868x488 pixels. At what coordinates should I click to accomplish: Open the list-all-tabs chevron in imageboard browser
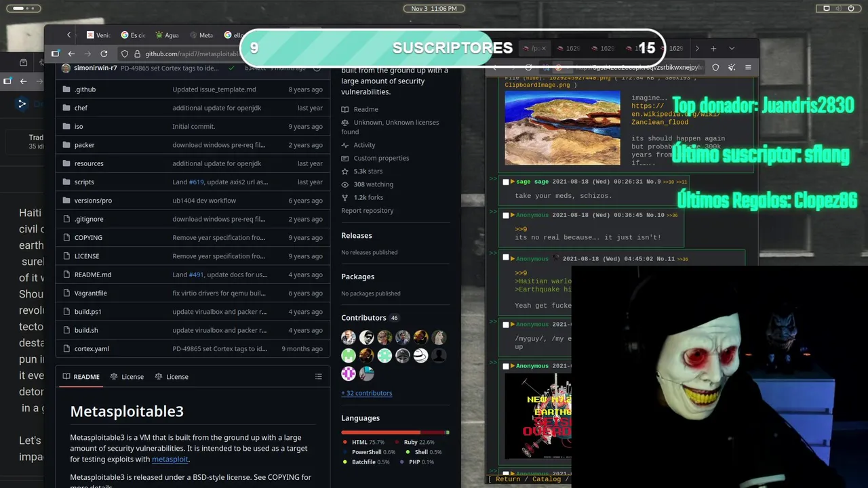click(x=732, y=48)
